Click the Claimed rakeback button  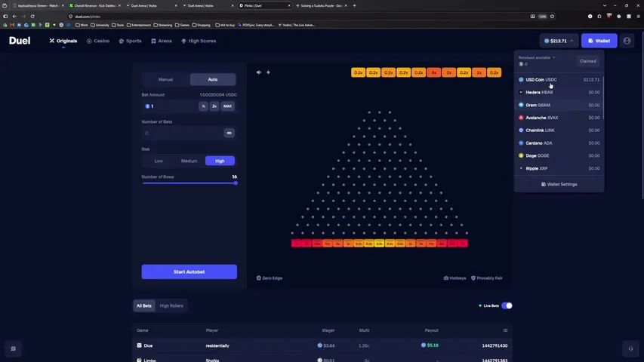coord(587,61)
